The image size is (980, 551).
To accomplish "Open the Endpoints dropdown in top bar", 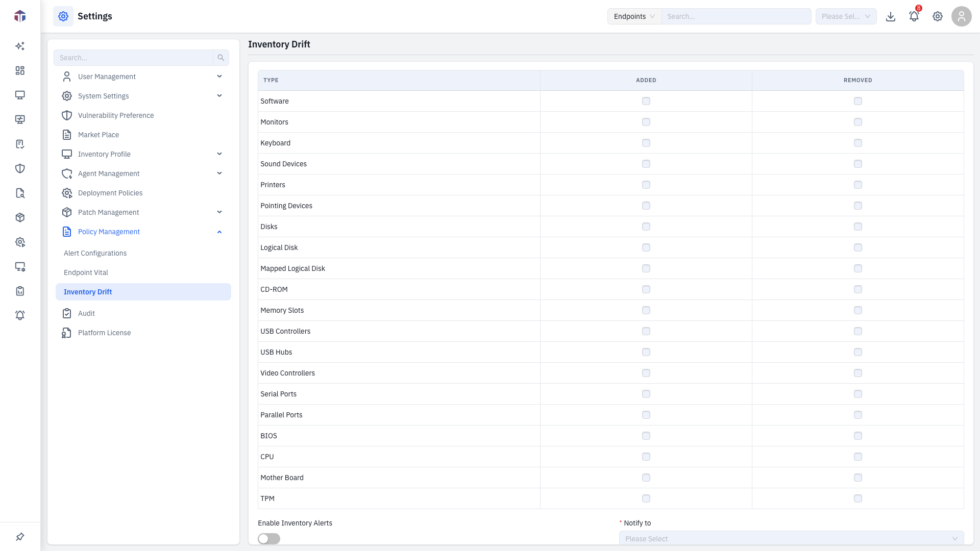I will click(x=634, y=16).
